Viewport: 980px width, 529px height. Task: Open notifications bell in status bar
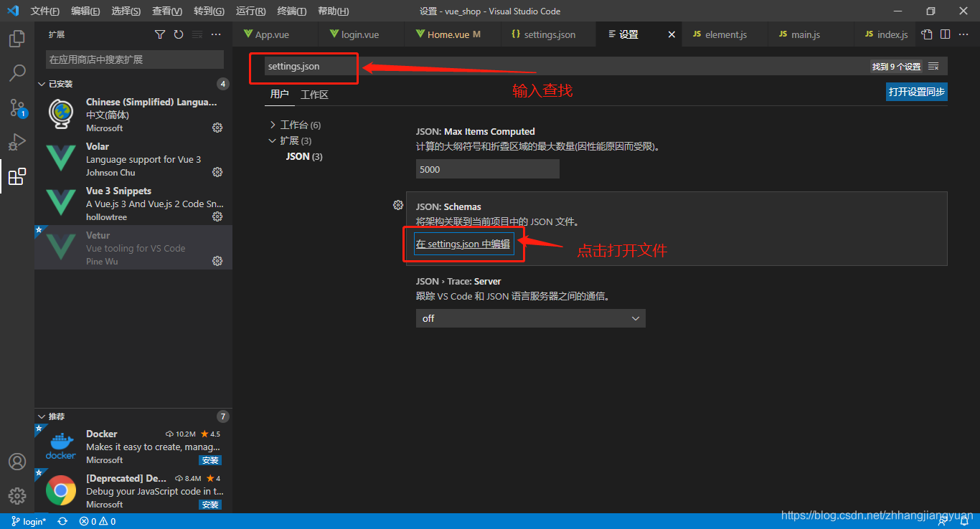pyautogui.click(x=964, y=521)
